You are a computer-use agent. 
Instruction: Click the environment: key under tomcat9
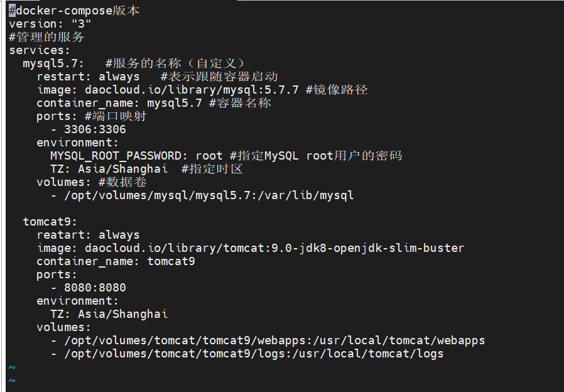pos(77,301)
